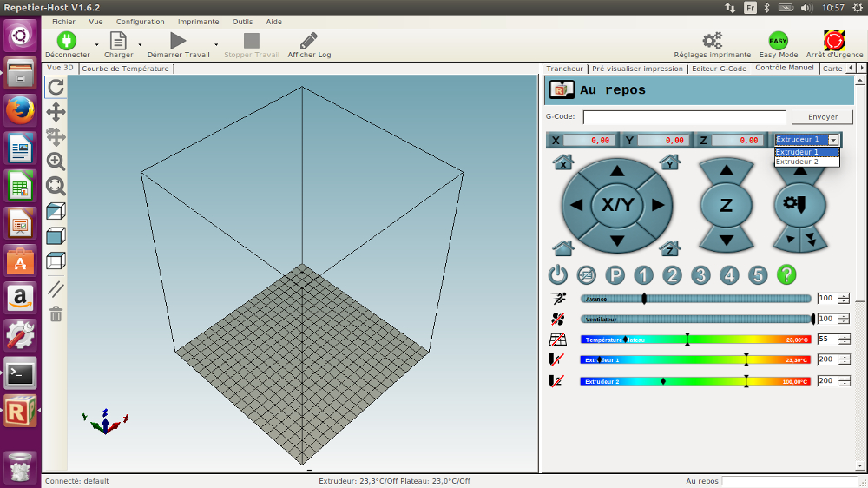Screen dimensions: 868x488
Task: Click the Envoyer button
Action: [x=823, y=117]
